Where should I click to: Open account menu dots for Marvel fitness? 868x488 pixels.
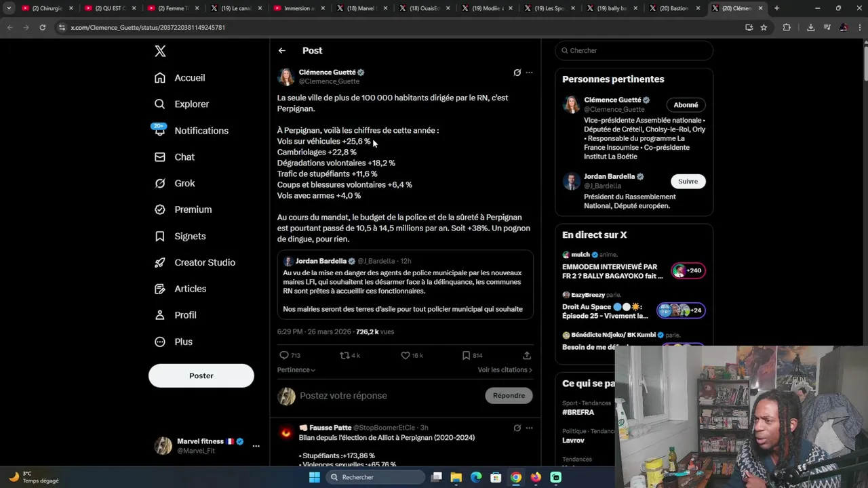click(256, 446)
